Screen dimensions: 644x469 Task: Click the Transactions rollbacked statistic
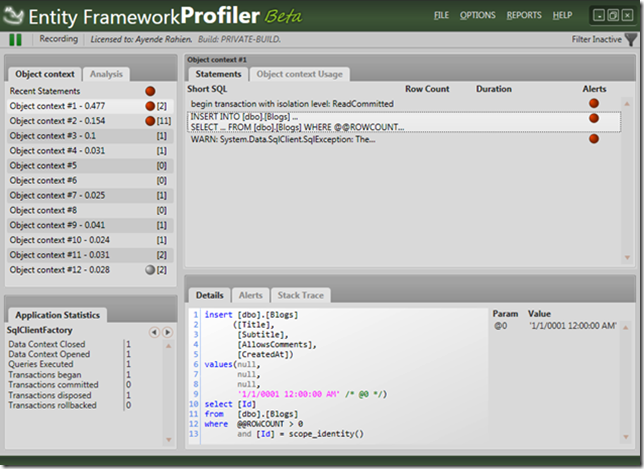pyautogui.click(x=52, y=405)
